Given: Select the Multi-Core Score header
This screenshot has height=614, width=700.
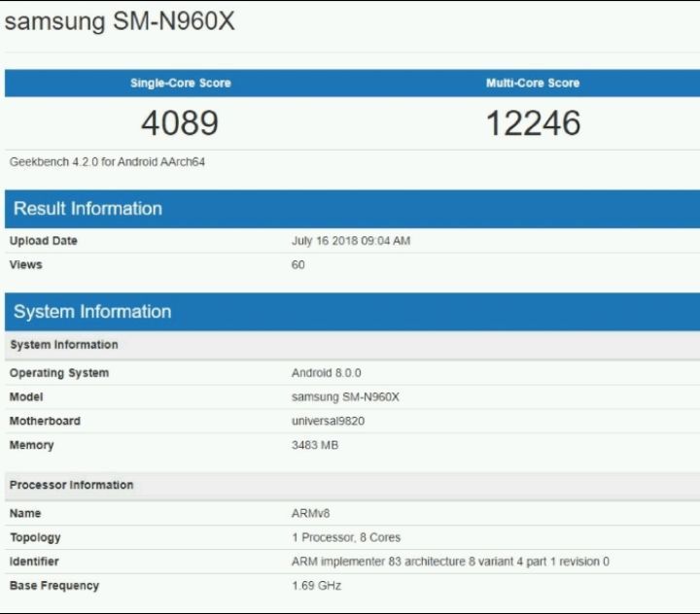Looking at the screenshot, I should pyautogui.click(x=533, y=83).
